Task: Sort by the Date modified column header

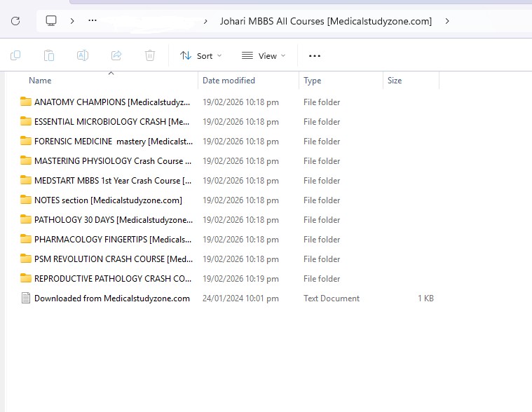Action: [229, 81]
